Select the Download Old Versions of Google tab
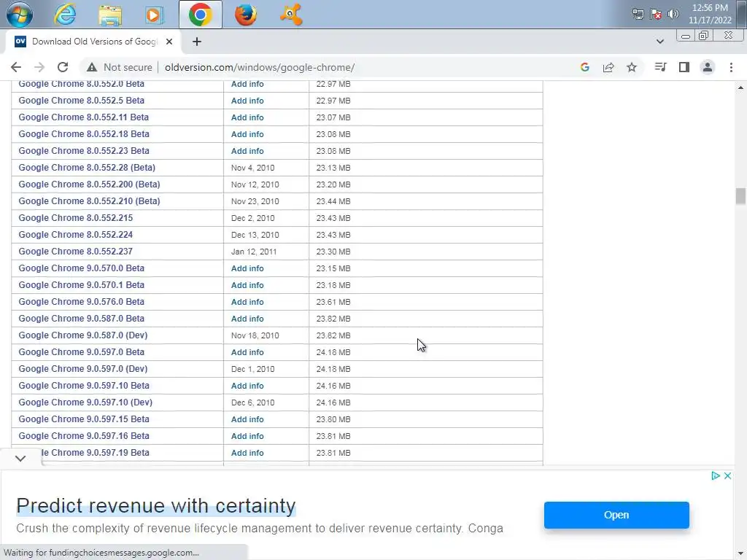The height and width of the screenshot is (560, 747). 93,42
